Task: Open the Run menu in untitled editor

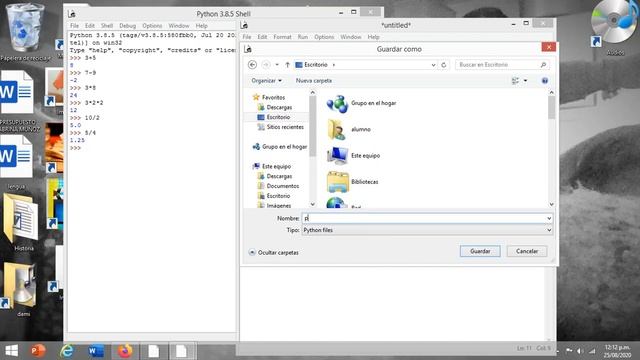Action: (302, 37)
